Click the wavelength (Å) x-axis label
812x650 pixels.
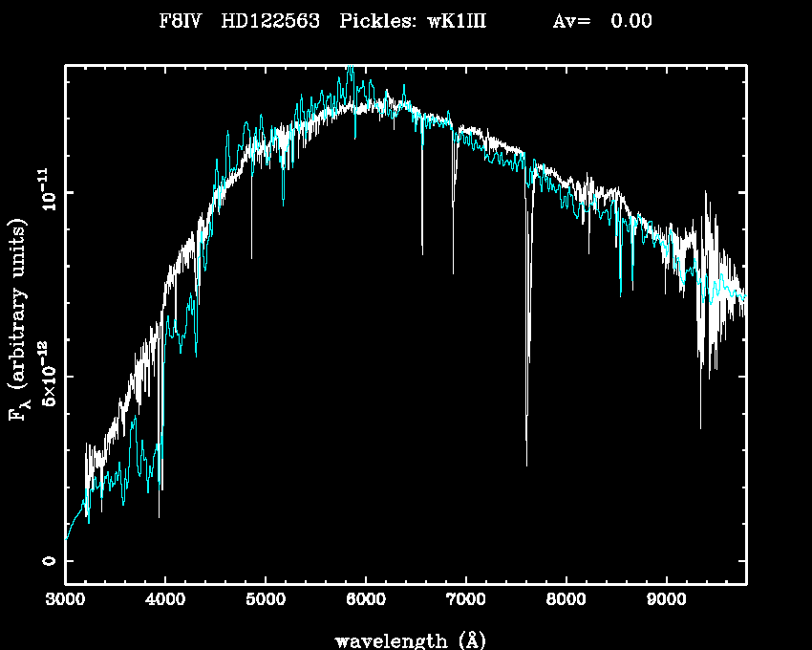(x=405, y=639)
